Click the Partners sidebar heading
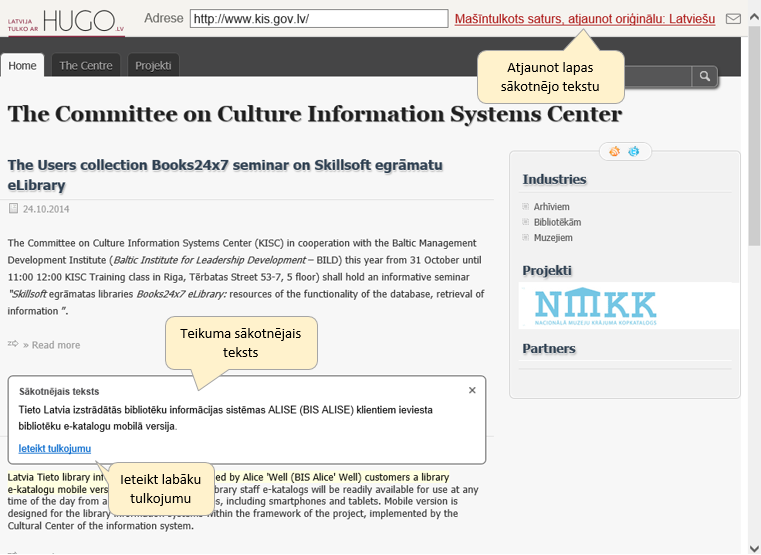This screenshot has width=761, height=555. (x=549, y=348)
